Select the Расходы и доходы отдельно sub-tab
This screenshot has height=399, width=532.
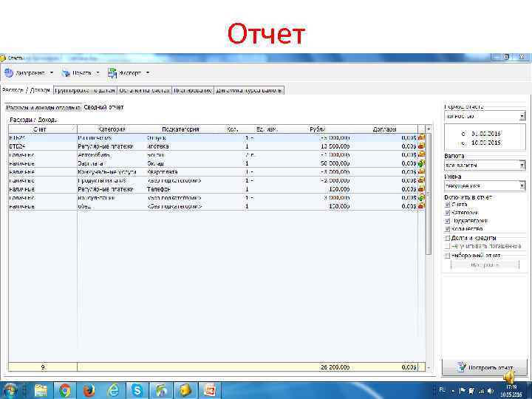[44, 107]
